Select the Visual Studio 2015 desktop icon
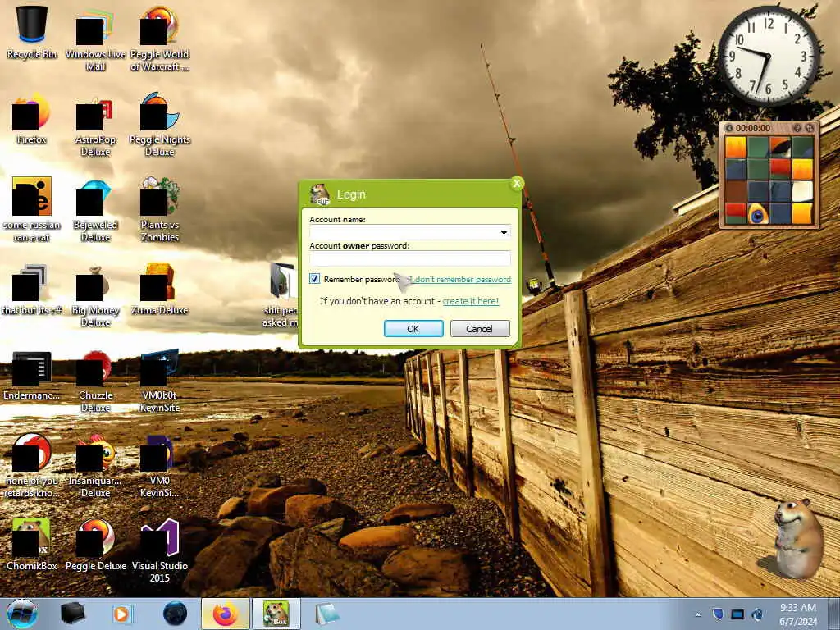Image resolution: width=840 pixels, height=630 pixels. pyautogui.click(x=160, y=550)
